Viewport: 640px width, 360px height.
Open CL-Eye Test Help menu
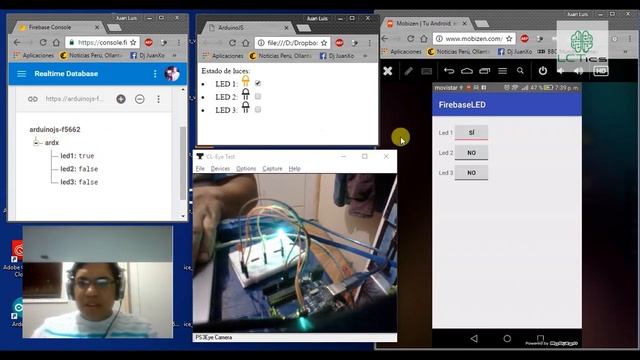point(294,169)
